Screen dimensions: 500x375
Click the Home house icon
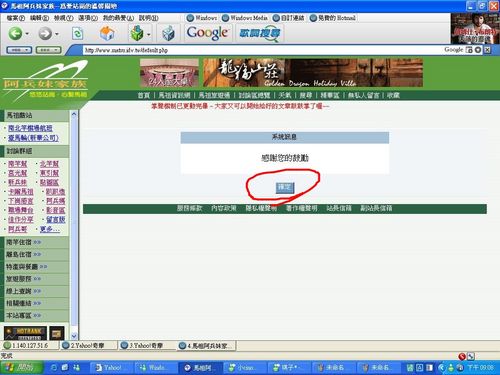(x=107, y=33)
